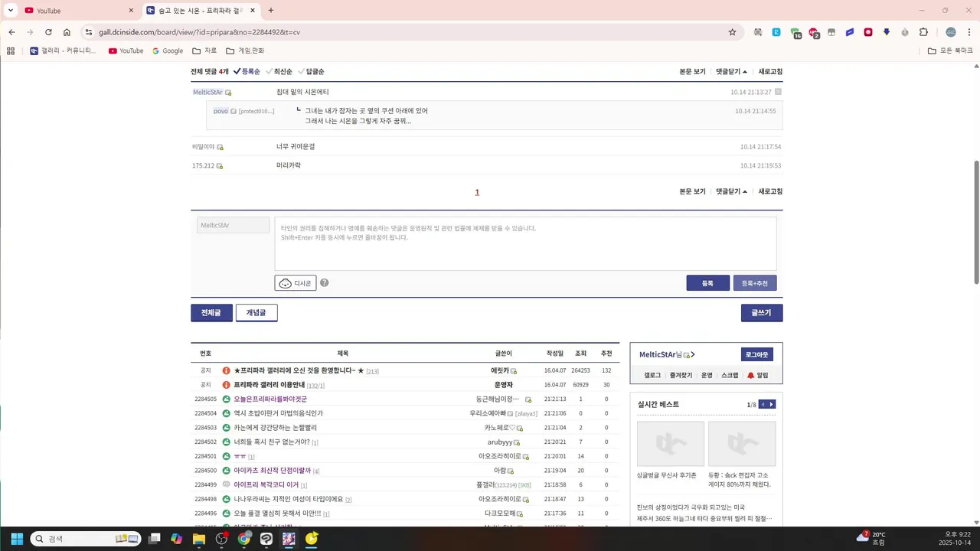980x551 pixels.
Task: Open the new tab plus button
Action: click(270, 10)
